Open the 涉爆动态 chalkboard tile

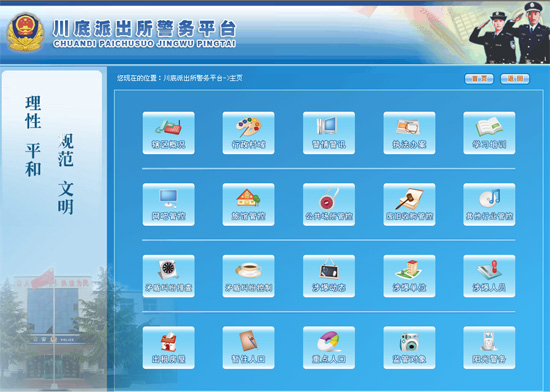(x=329, y=276)
